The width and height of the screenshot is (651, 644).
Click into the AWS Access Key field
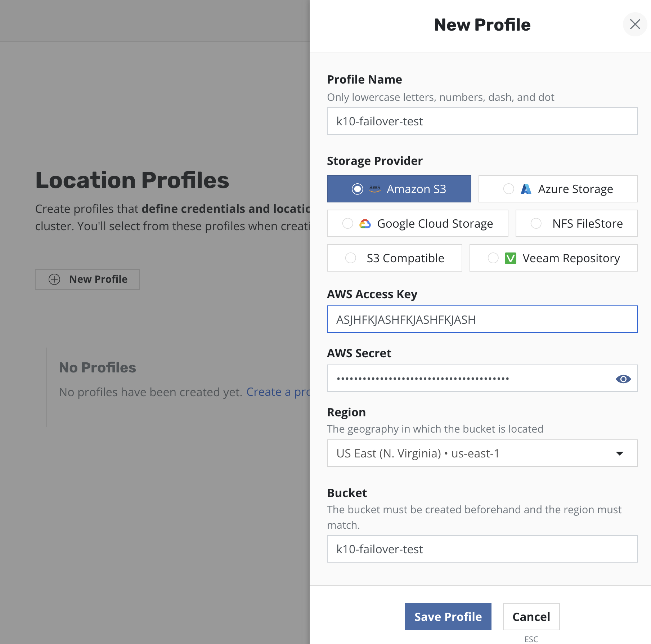coord(482,319)
